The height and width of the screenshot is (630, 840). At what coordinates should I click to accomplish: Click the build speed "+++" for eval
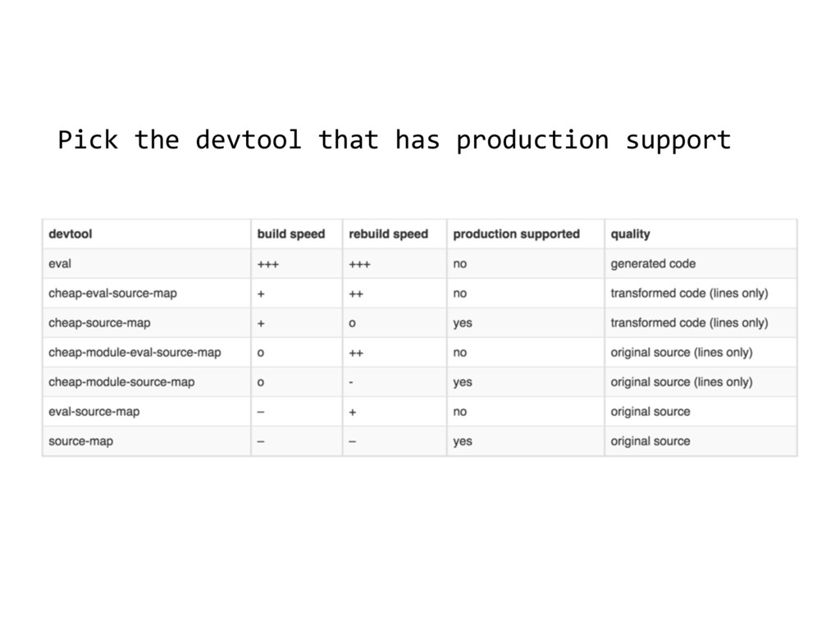pyautogui.click(x=267, y=263)
